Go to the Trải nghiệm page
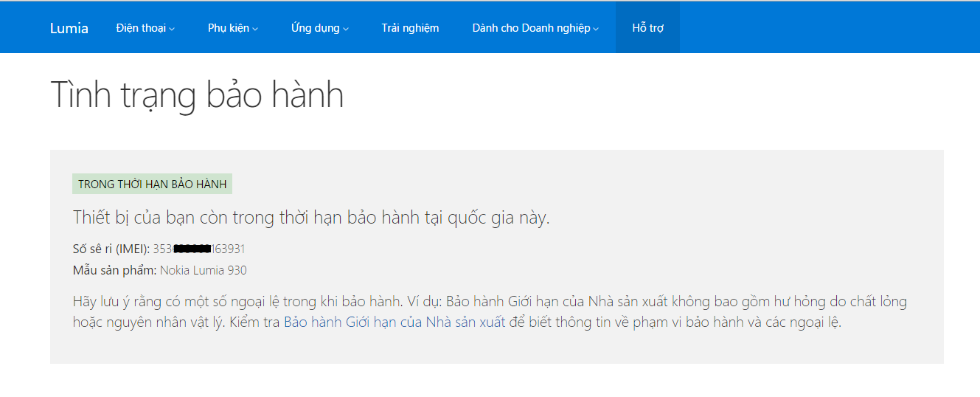This screenshot has width=980, height=397. point(410,28)
